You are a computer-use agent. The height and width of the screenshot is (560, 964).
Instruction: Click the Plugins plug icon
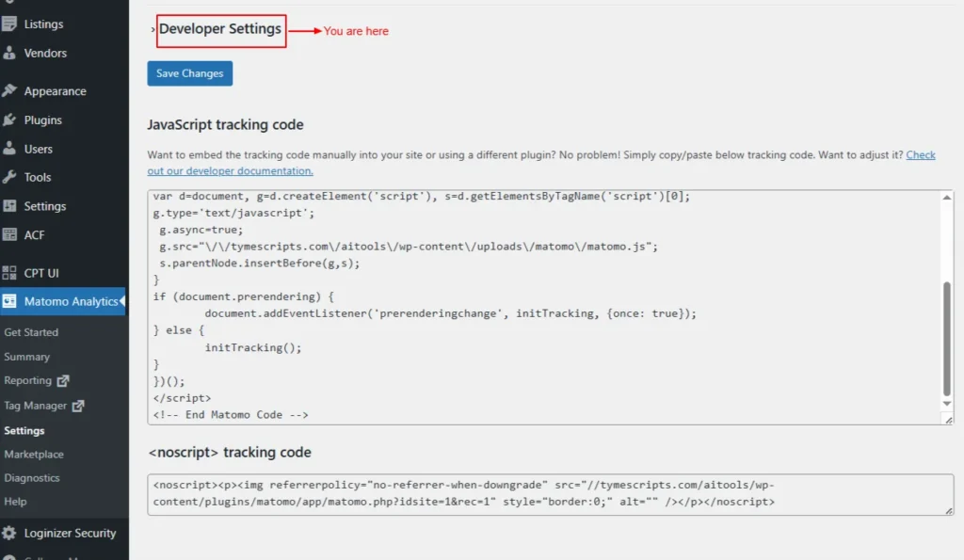pyautogui.click(x=9, y=120)
